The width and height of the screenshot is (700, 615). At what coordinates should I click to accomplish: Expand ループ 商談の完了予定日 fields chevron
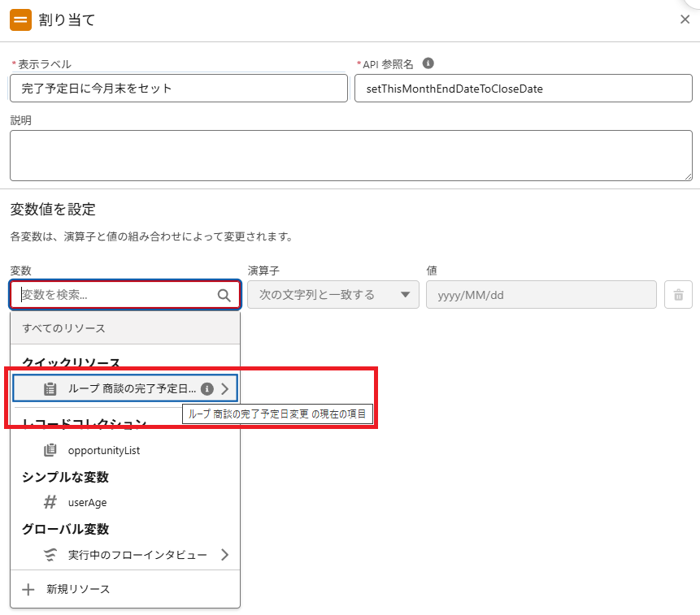coord(224,389)
